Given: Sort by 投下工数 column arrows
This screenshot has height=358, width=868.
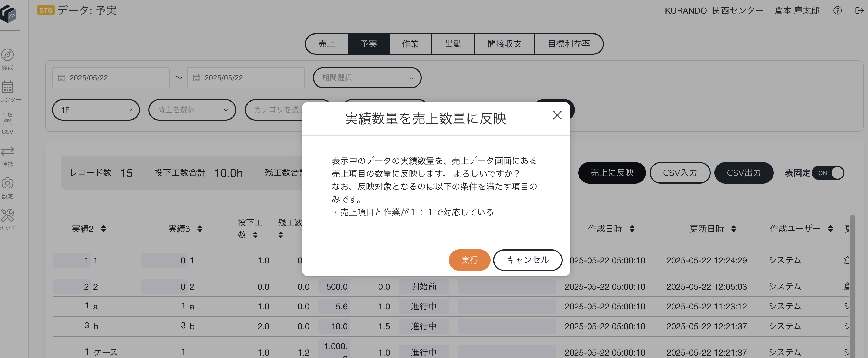Looking at the screenshot, I should (255, 235).
